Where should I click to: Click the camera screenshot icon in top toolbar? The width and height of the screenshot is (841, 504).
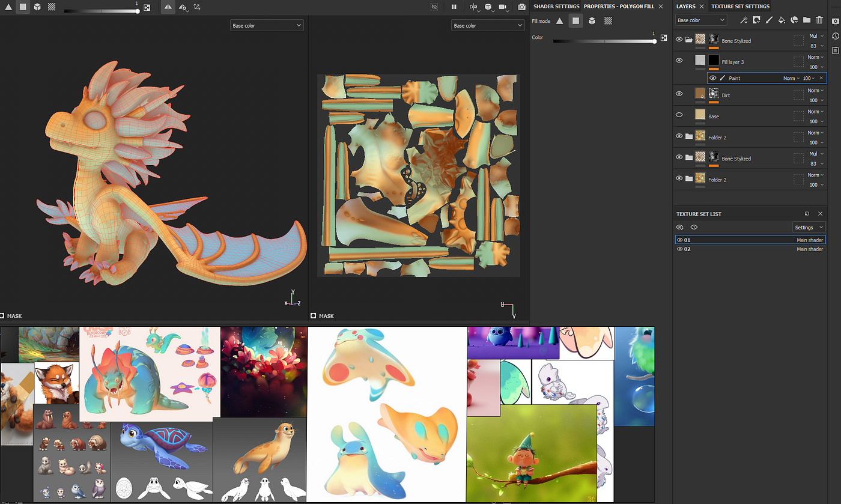pyautogui.click(x=522, y=7)
